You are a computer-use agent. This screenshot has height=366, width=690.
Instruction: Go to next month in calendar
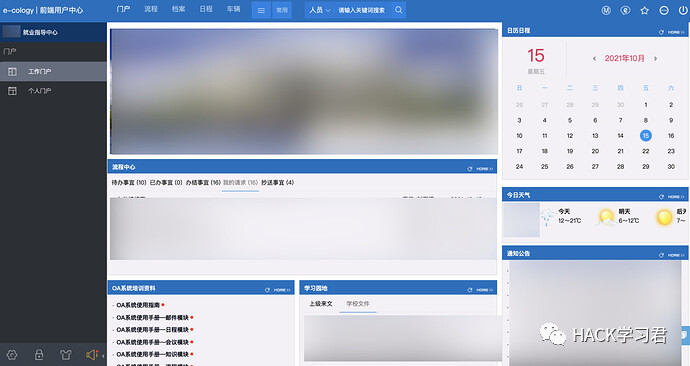(655, 59)
